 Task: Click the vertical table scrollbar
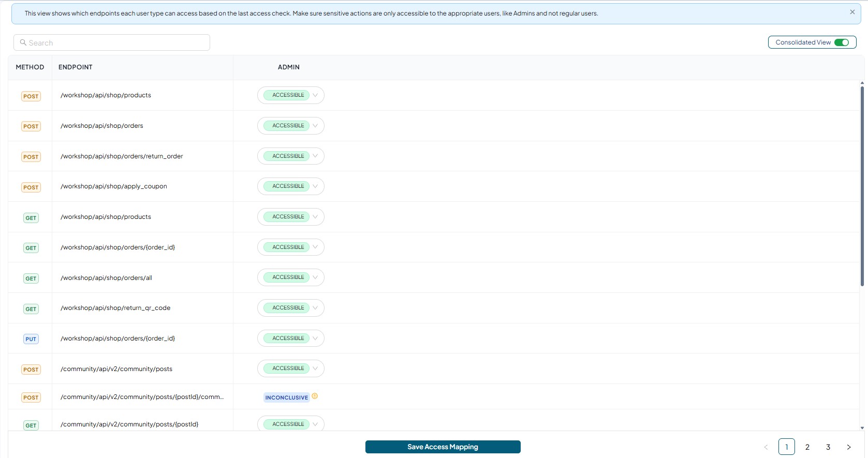[862, 186]
